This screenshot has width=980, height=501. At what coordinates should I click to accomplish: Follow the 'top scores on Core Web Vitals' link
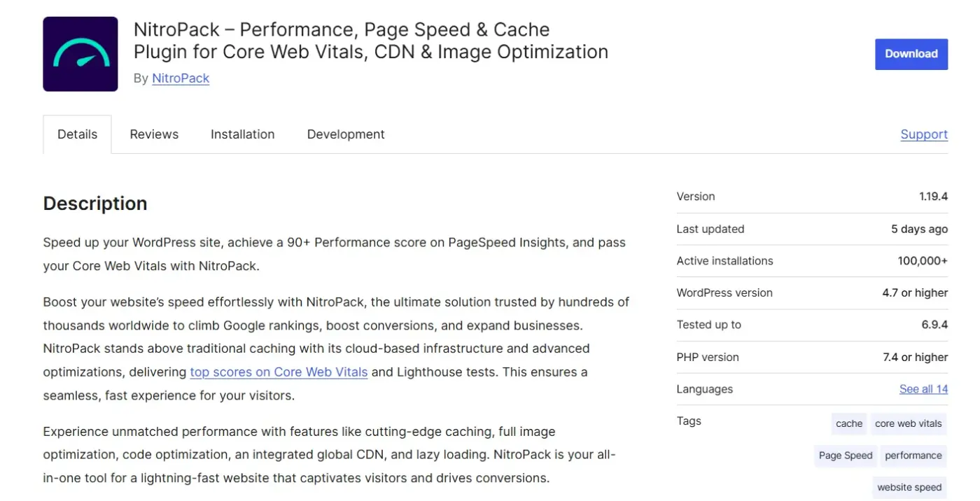tap(279, 372)
